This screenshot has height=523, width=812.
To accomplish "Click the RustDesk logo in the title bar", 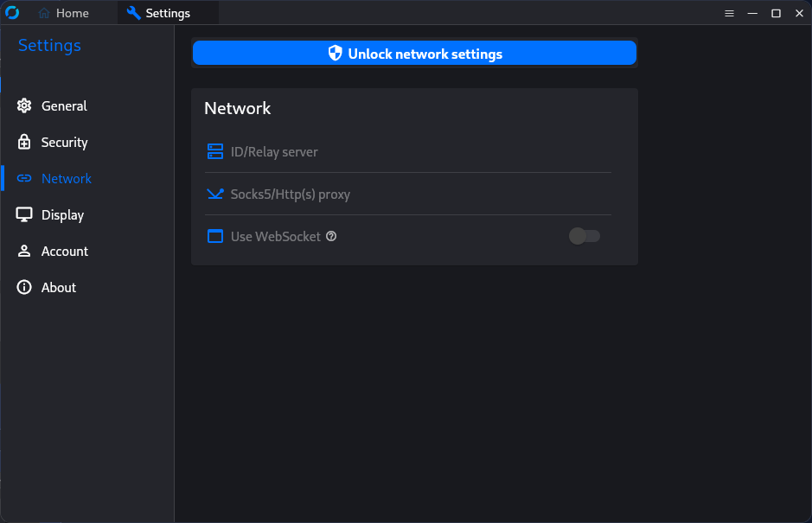I will coord(11,13).
